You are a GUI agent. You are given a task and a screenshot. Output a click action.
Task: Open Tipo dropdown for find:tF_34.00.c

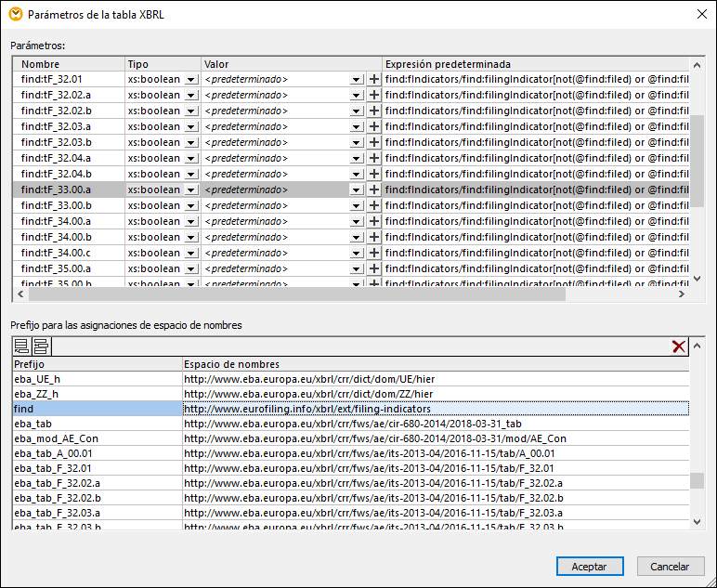[191, 254]
